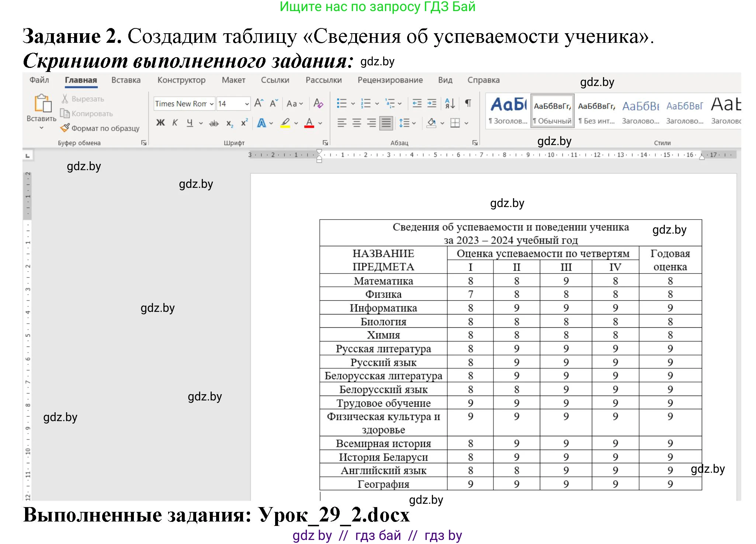Click the multilevel list icon

pyautogui.click(x=390, y=103)
